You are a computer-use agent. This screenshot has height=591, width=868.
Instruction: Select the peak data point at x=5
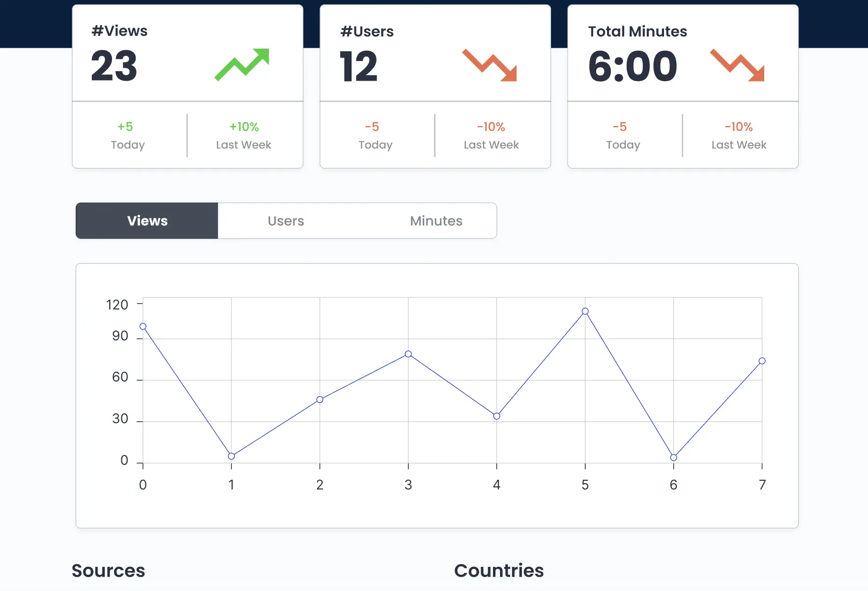[585, 311]
